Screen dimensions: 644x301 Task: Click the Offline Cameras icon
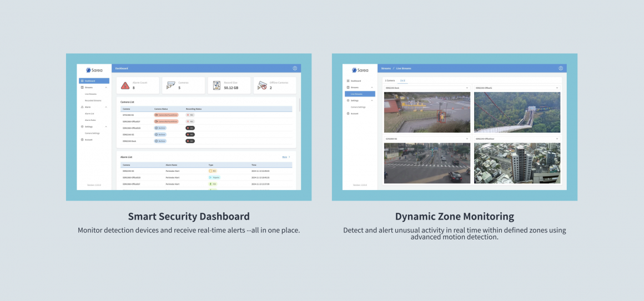point(262,85)
